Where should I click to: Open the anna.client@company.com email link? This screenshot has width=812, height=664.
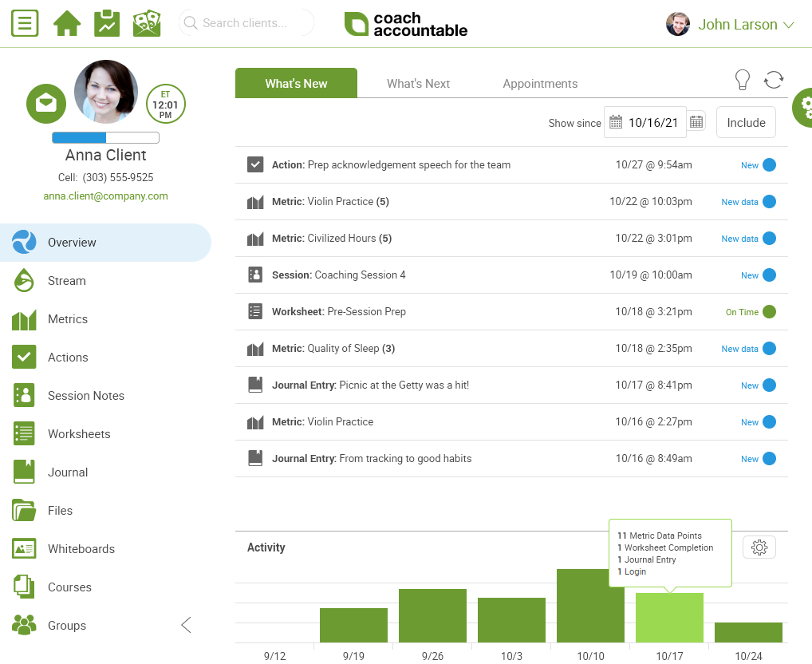tap(105, 196)
